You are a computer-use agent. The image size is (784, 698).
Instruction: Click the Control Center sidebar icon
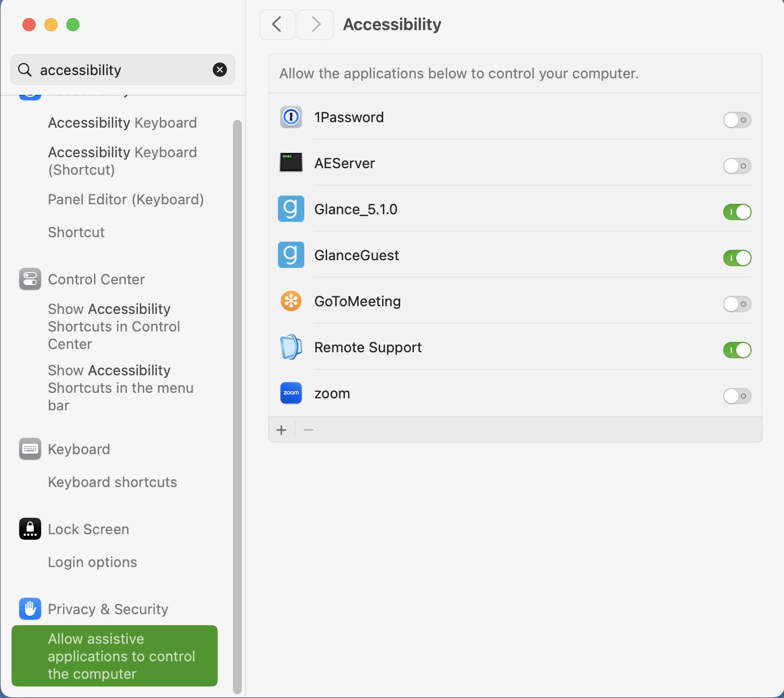tap(30, 279)
